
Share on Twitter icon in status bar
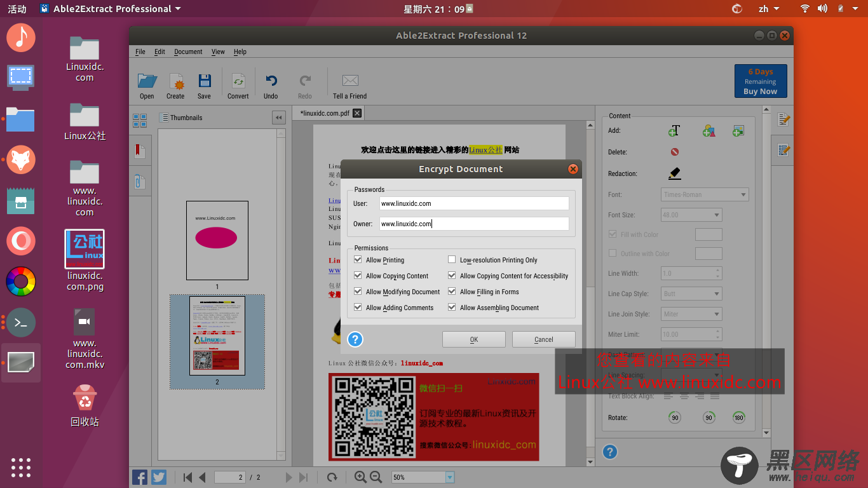click(159, 477)
